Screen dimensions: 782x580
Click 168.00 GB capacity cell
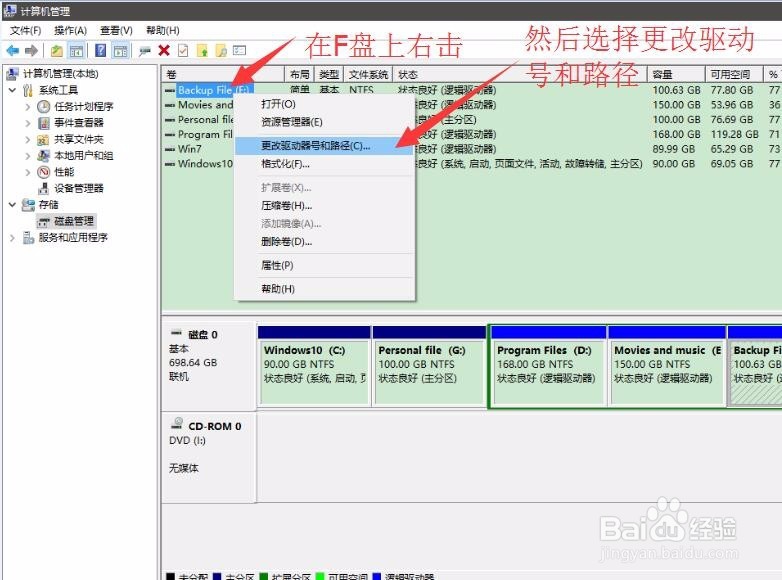point(676,134)
